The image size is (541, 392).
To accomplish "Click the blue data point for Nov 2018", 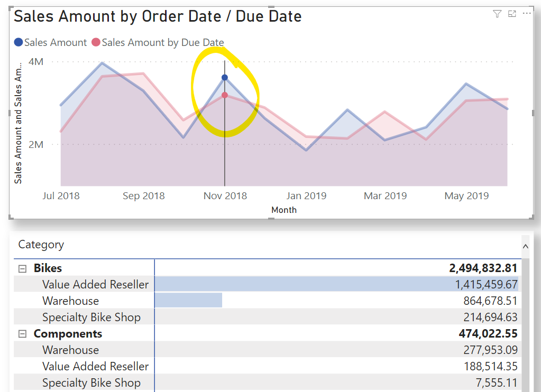I will (225, 77).
